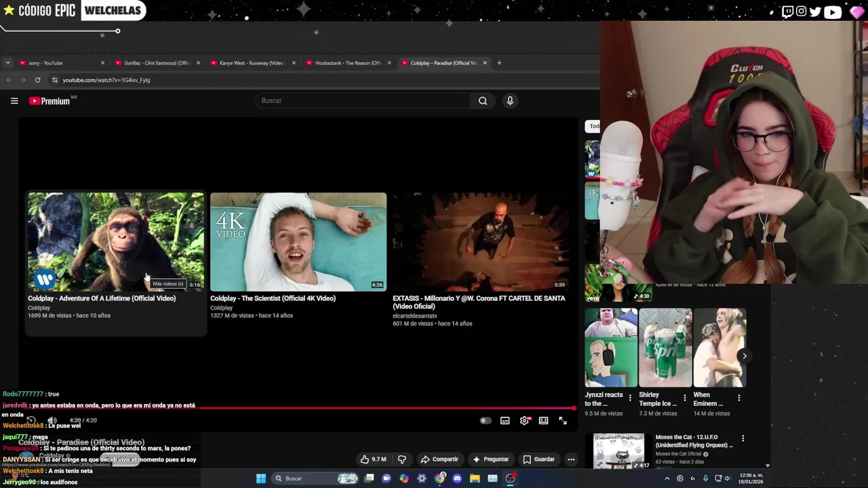Open options for When Eminem short
868x488 pixels.
(738, 398)
